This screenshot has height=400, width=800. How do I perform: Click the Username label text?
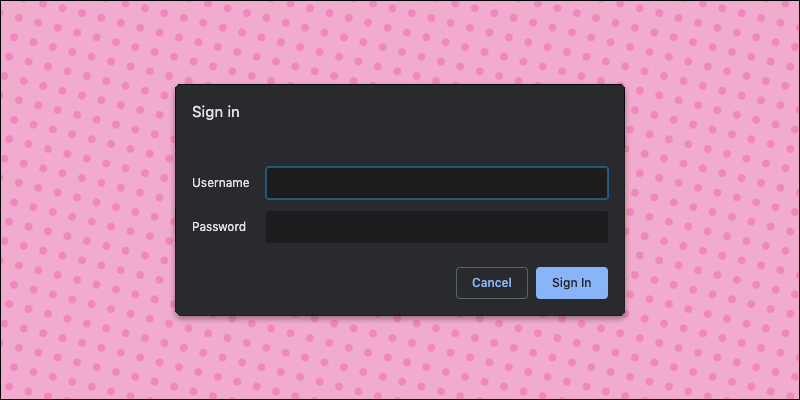[220, 183]
